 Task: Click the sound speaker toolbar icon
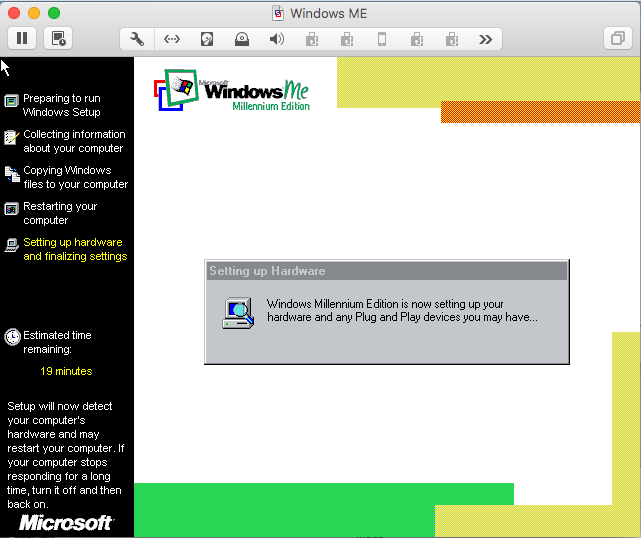(277, 39)
